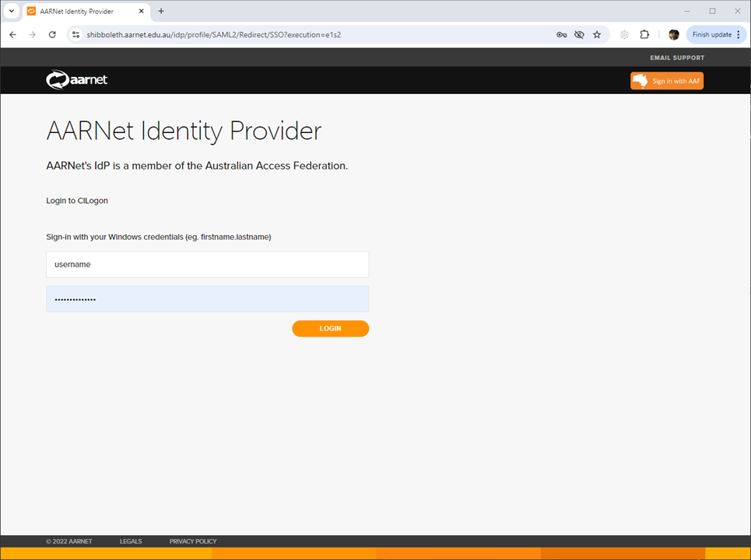
Task: Click the Windows credentials sign-in instruction text
Action: [x=159, y=237]
